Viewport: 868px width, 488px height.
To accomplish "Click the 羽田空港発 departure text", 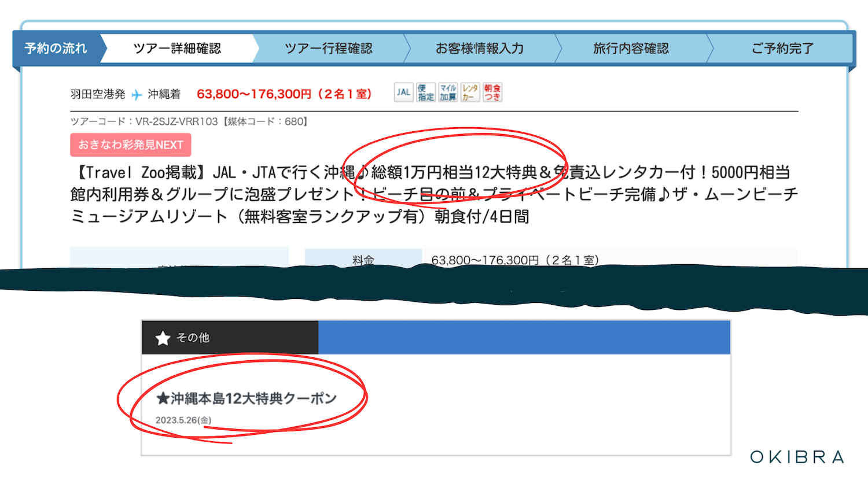I will coord(98,94).
